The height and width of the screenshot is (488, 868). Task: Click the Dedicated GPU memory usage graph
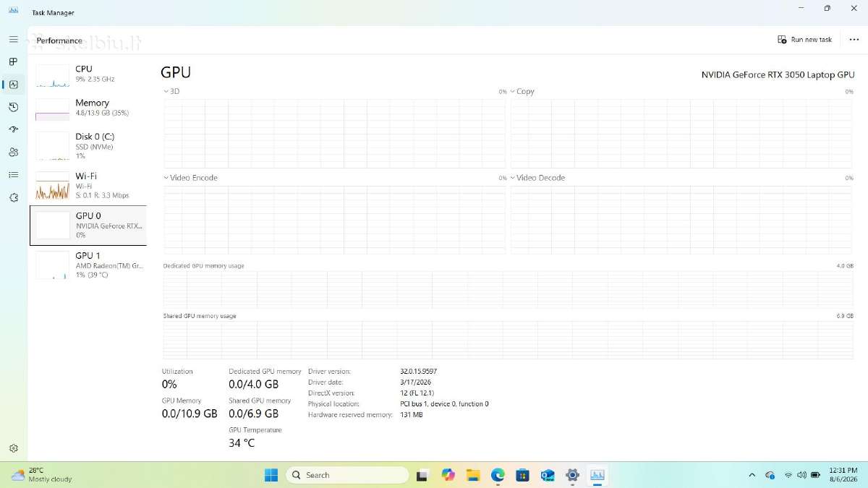tap(508, 290)
